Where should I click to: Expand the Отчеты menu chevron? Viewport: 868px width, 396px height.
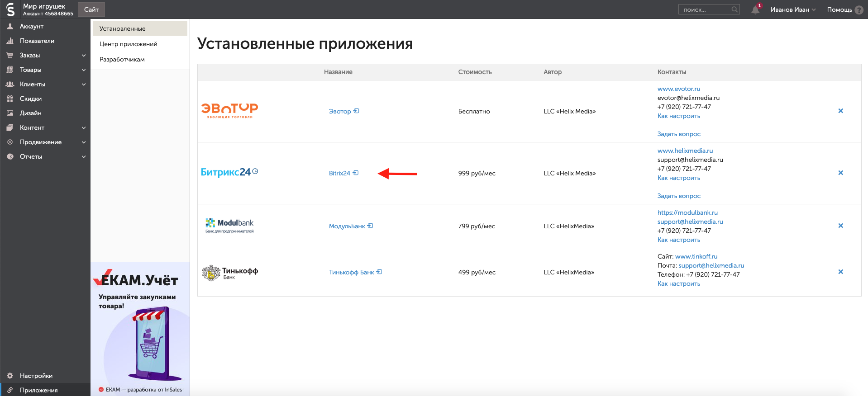(84, 156)
